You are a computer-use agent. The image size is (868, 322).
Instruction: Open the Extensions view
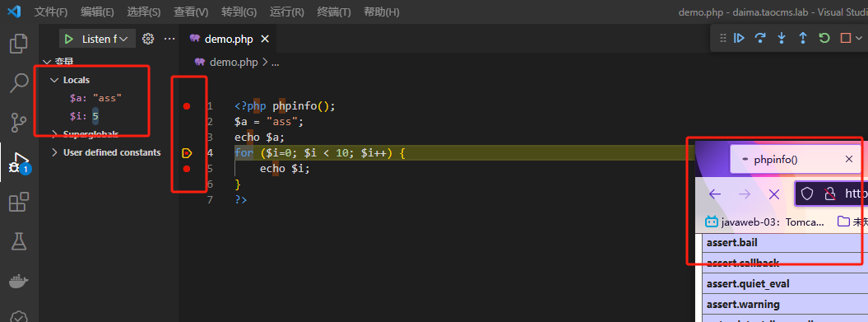19,203
